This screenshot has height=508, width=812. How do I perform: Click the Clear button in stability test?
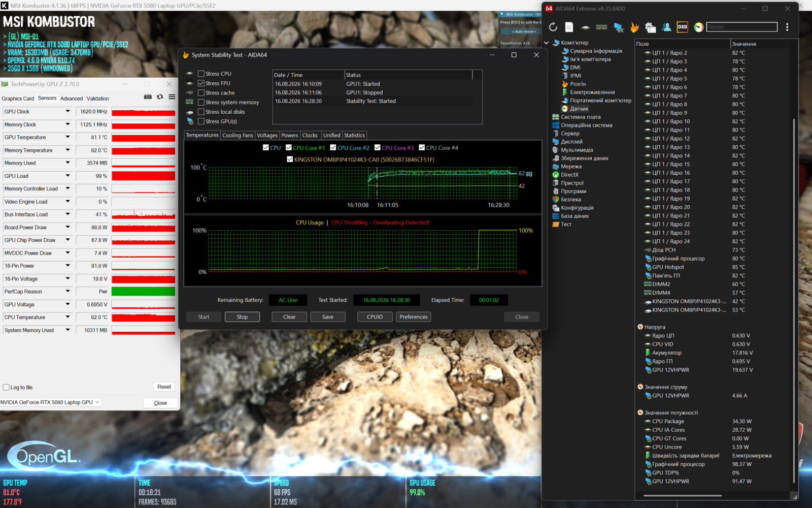(x=289, y=317)
